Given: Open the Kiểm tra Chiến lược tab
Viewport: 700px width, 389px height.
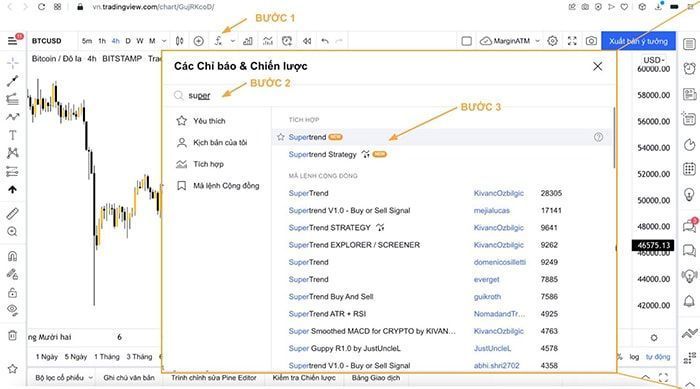Looking at the screenshot, I should [304, 378].
